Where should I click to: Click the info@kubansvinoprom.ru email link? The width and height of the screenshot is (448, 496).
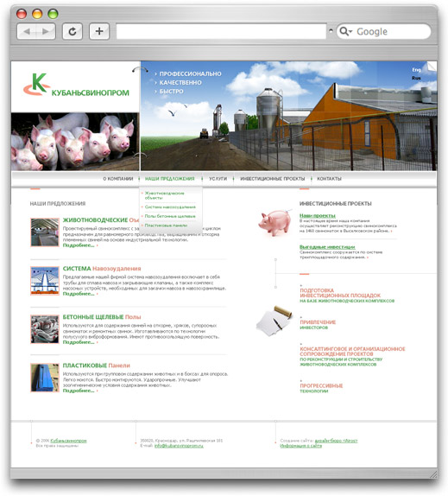(x=179, y=445)
